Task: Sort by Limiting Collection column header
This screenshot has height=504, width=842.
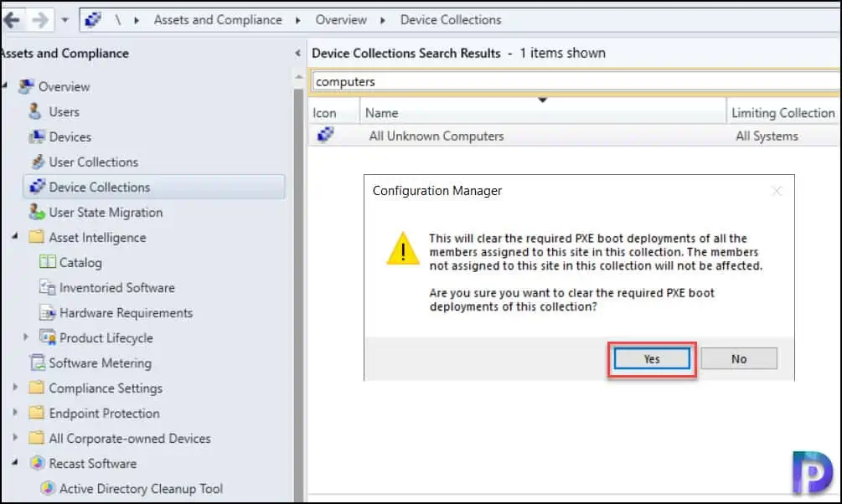Action: [783, 113]
